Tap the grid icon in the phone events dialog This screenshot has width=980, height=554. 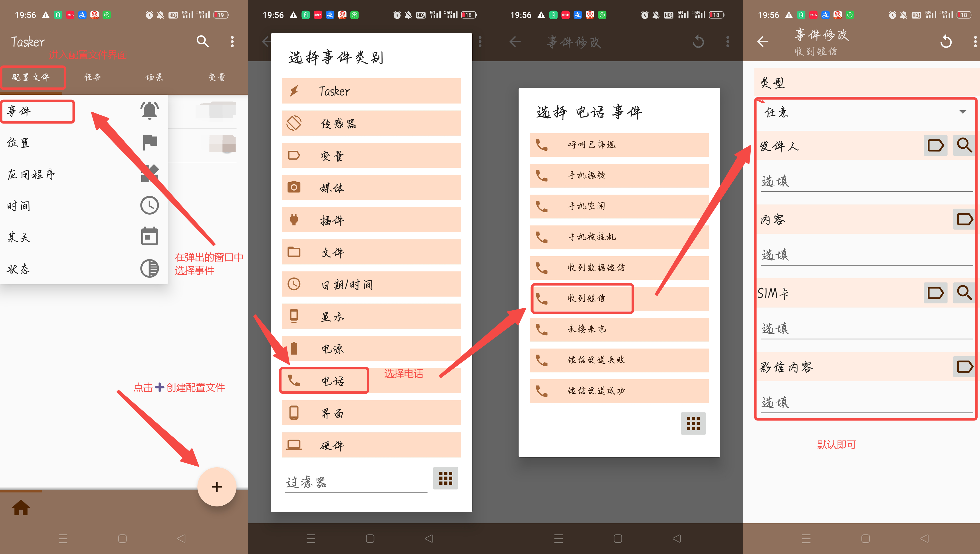pos(693,423)
